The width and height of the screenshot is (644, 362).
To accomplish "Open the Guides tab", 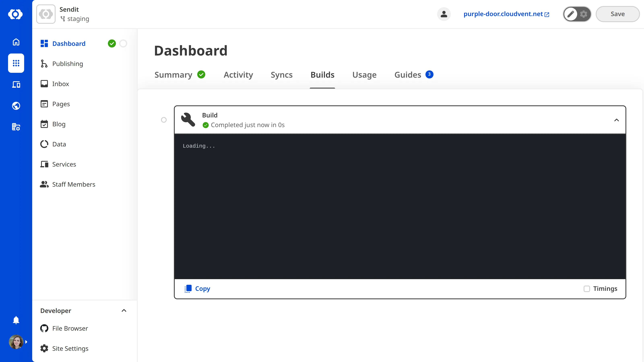I will (x=407, y=75).
